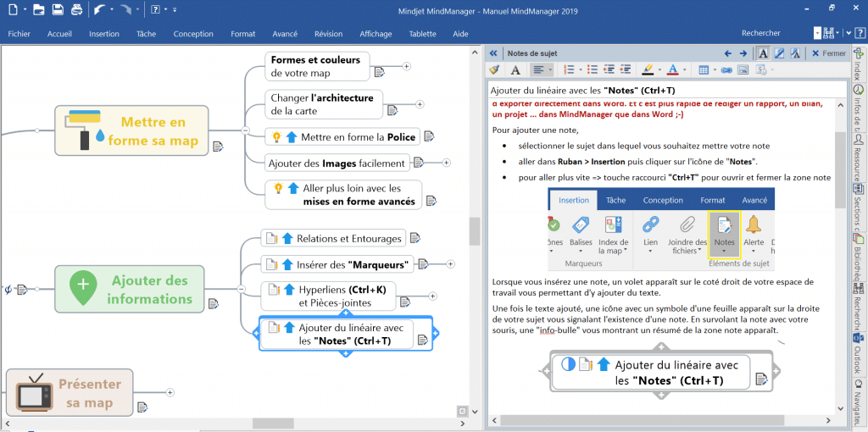Open the table options dropdown arrow
The height and width of the screenshot is (432, 868).
pos(715,69)
